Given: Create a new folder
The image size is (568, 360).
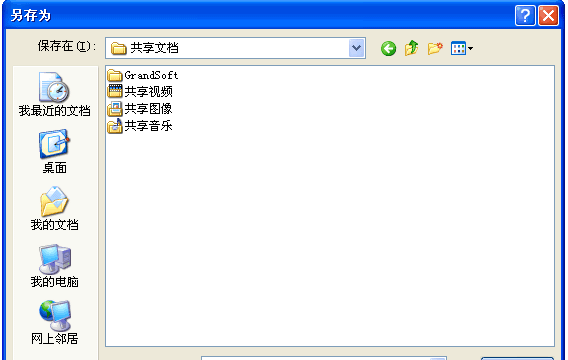Looking at the screenshot, I should [x=435, y=48].
